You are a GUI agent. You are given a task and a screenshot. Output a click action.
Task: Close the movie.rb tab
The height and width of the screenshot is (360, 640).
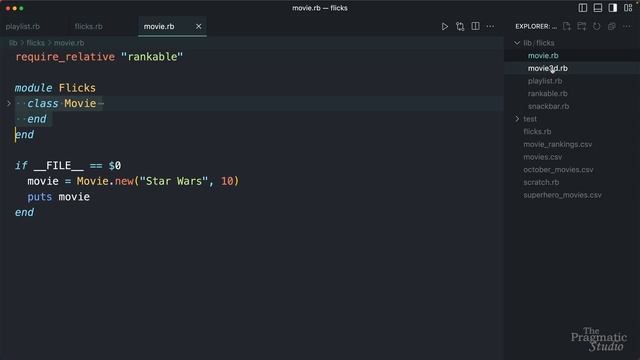click(198, 27)
